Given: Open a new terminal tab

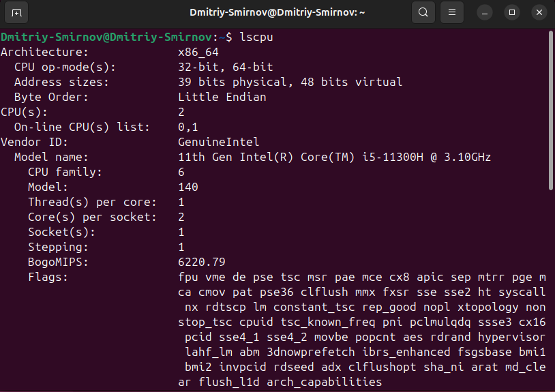Looking at the screenshot, I should click(x=16, y=13).
